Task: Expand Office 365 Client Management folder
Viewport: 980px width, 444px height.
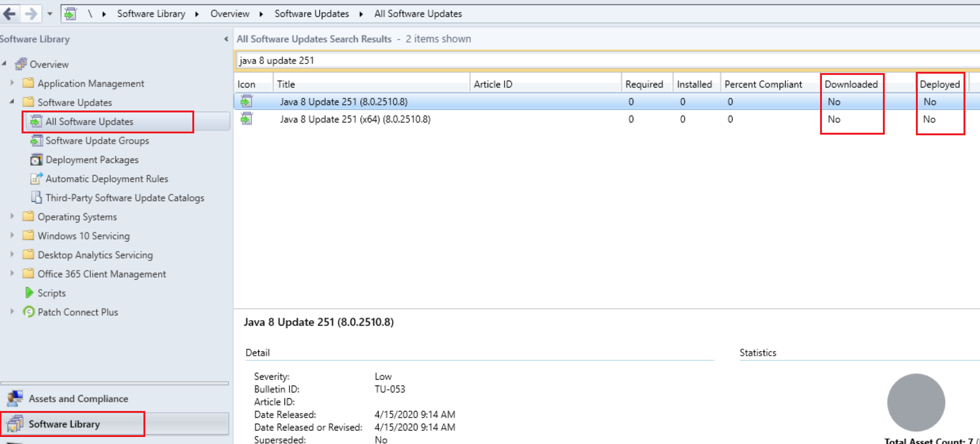Action: (x=13, y=274)
